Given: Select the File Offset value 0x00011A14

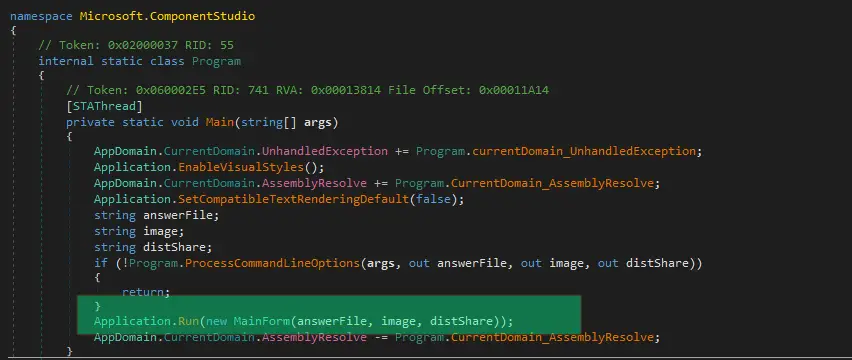Looking at the screenshot, I should (x=513, y=90).
